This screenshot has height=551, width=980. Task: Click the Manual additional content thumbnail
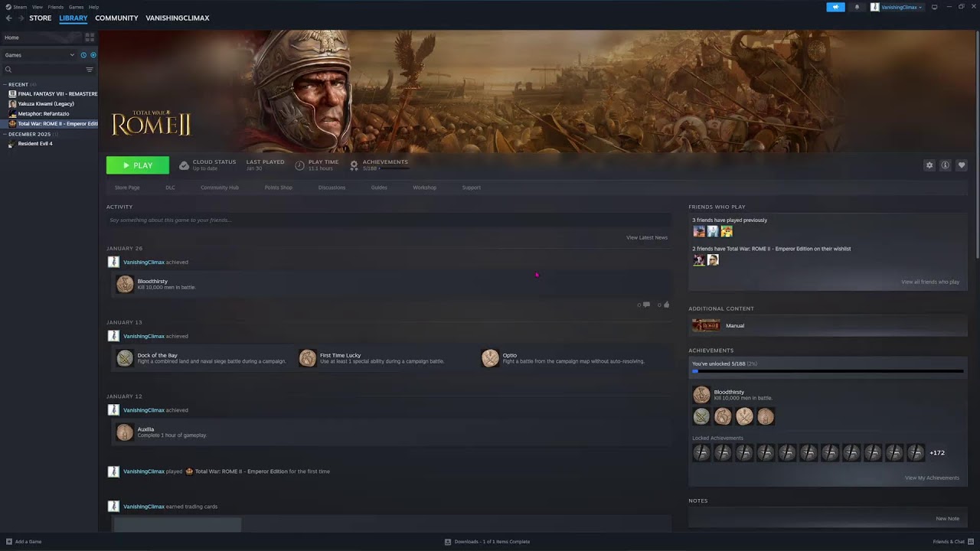pyautogui.click(x=706, y=325)
